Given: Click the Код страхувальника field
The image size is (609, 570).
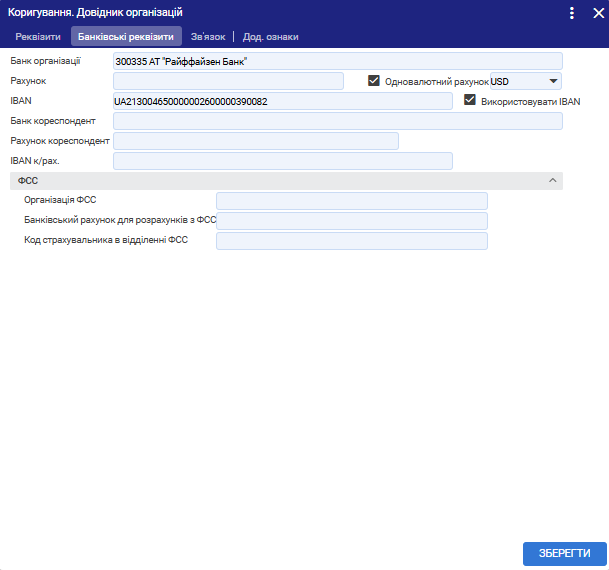Looking at the screenshot, I should [x=351, y=241].
